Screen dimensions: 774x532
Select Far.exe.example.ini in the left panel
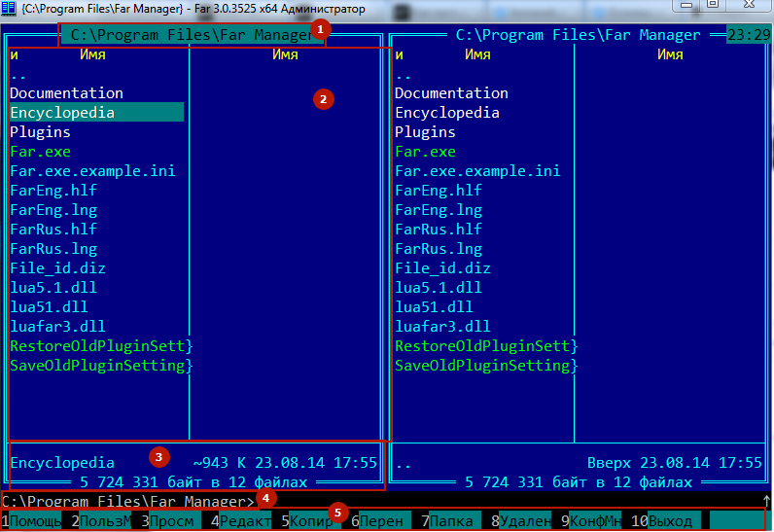click(x=92, y=171)
